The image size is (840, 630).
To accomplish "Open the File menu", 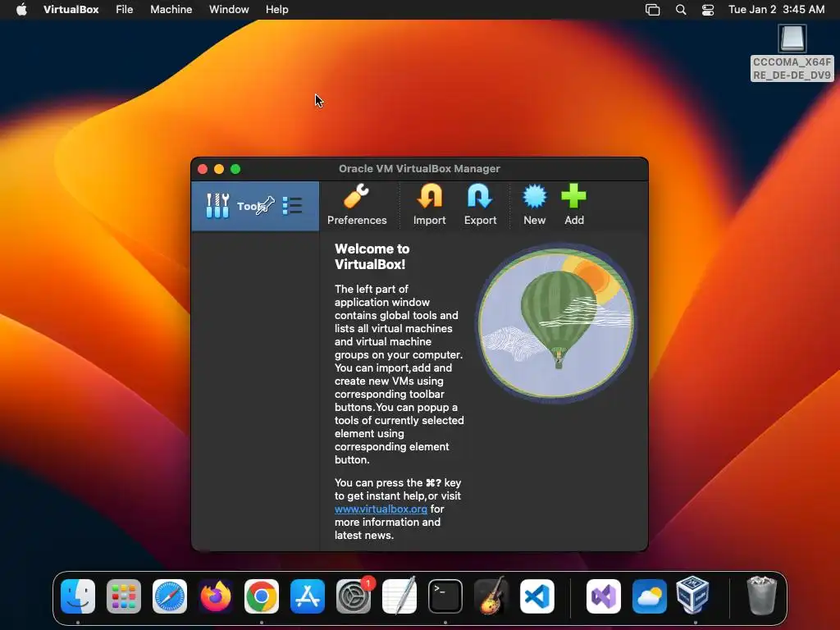I will (125, 10).
